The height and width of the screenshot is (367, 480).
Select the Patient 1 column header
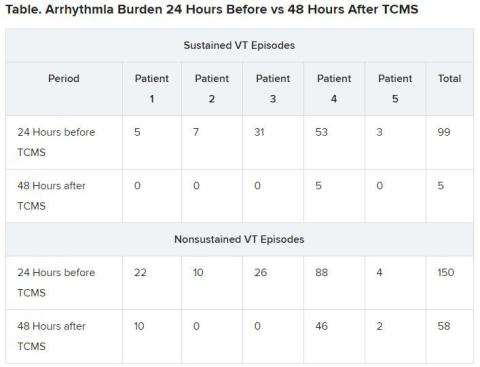click(x=152, y=88)
